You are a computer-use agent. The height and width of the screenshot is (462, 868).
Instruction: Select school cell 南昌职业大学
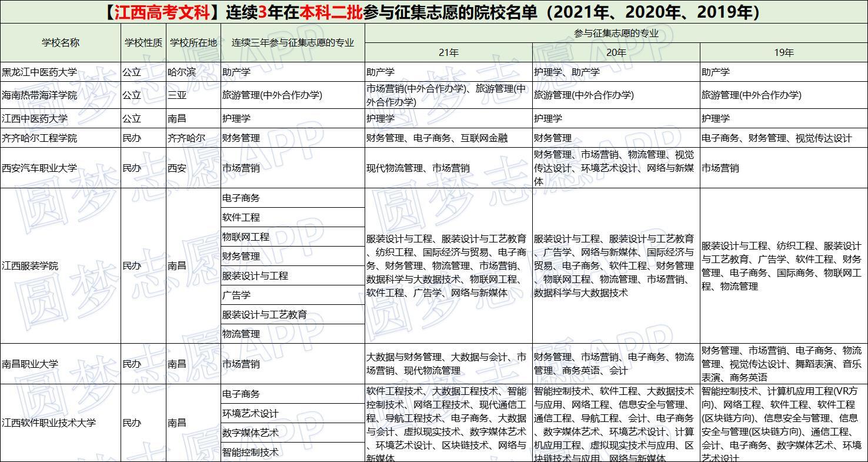(x=61, y=364)
